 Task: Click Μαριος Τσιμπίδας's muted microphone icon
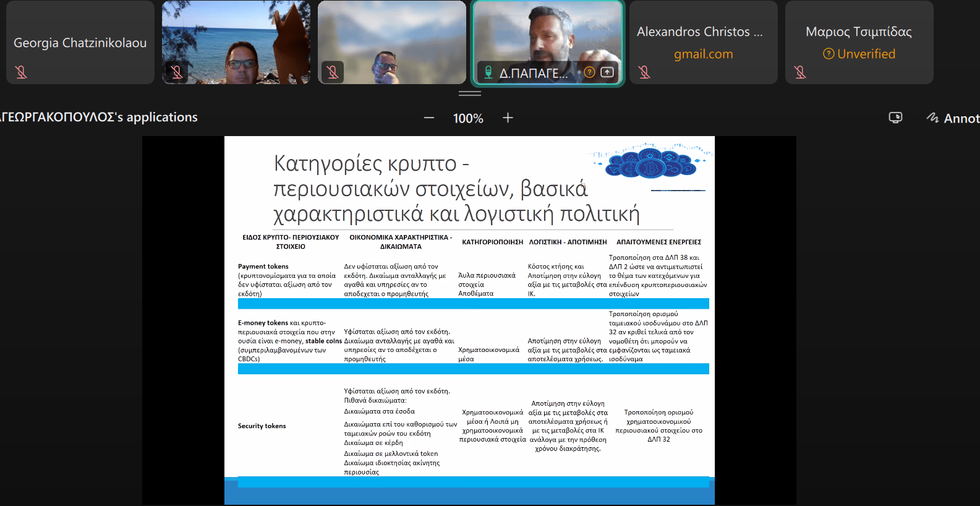[800, 72]
